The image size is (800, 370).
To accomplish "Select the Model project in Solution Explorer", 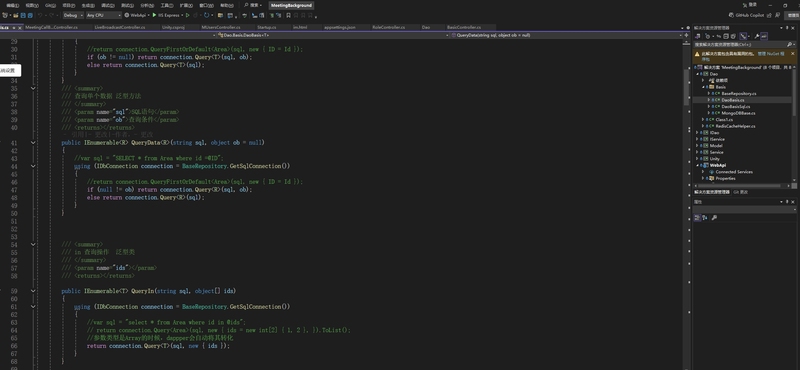I will click(716, 146).
